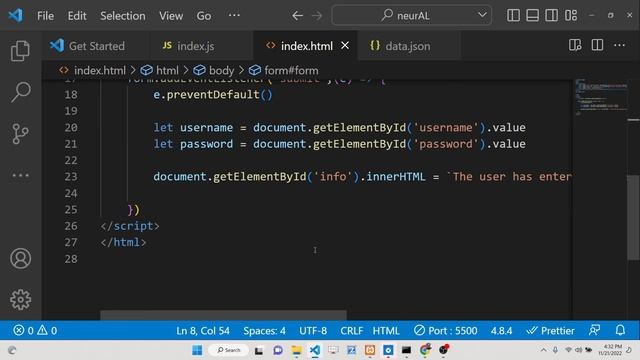Toggle the secondary side bar layout icon

click(551, 16)
